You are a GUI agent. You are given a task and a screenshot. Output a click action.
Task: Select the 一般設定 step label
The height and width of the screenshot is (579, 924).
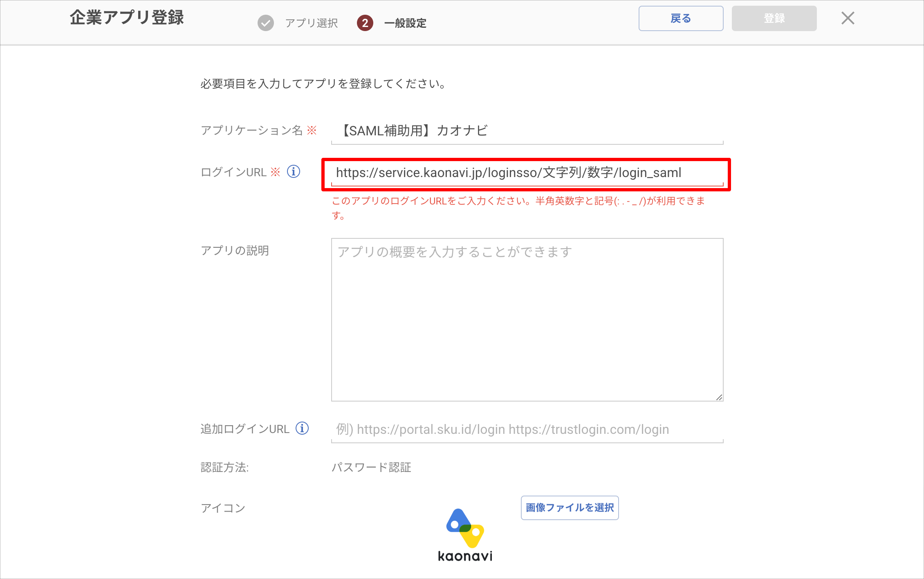pyautogui.click(x=405, y=23)
